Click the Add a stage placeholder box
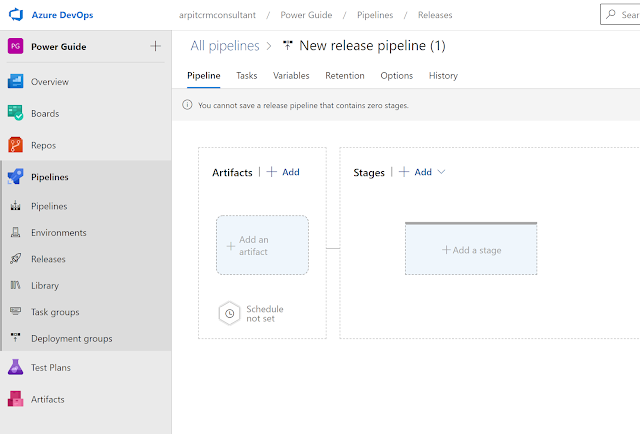Screen dimensions: 640x434 coord(471,250)
